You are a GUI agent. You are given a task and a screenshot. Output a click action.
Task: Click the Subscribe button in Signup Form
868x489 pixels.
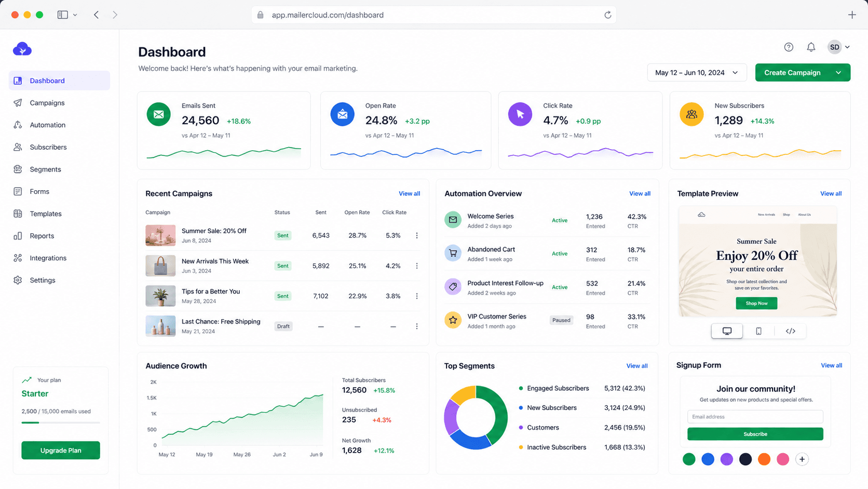755,434
